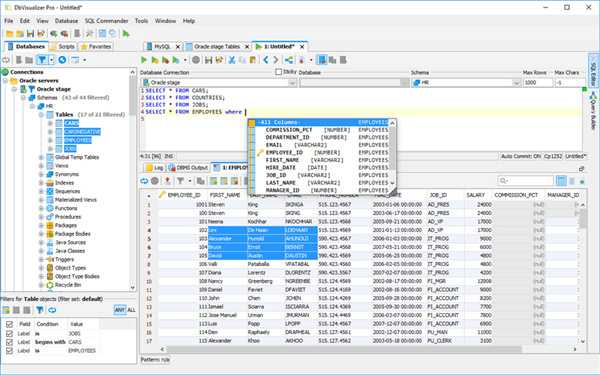Click the green run arrow icon in main toolbar
Image resolution: width=600 pixels, height=375 pixels.
coord(126,34)
